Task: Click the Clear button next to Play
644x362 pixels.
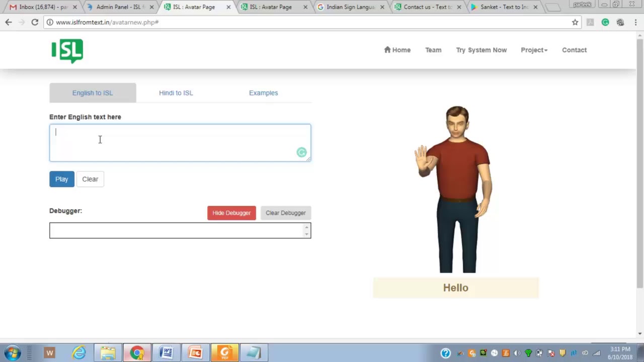Action: pyautogui.click(x=90, y=179)
